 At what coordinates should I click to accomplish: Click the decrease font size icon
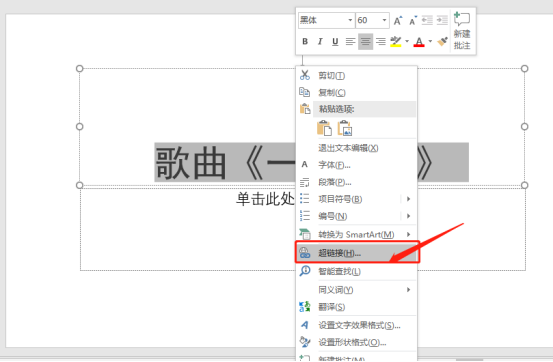413,20
